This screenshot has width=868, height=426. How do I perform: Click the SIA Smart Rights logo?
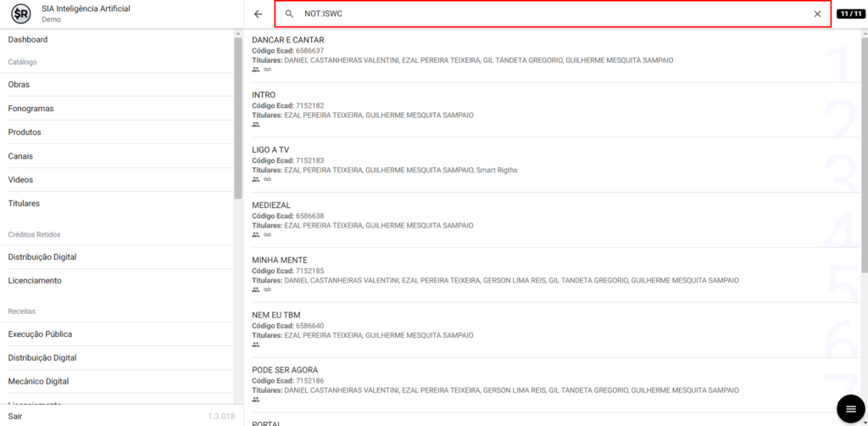(x=20, y=14)
